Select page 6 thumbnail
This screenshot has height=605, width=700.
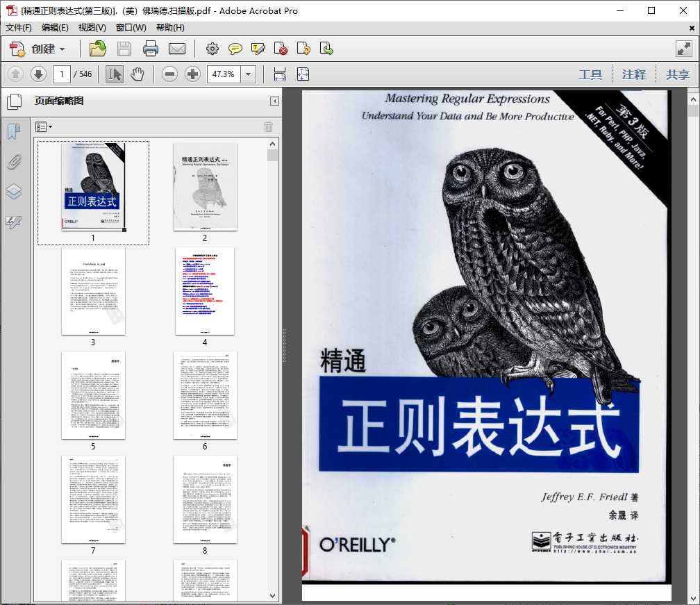205,396
